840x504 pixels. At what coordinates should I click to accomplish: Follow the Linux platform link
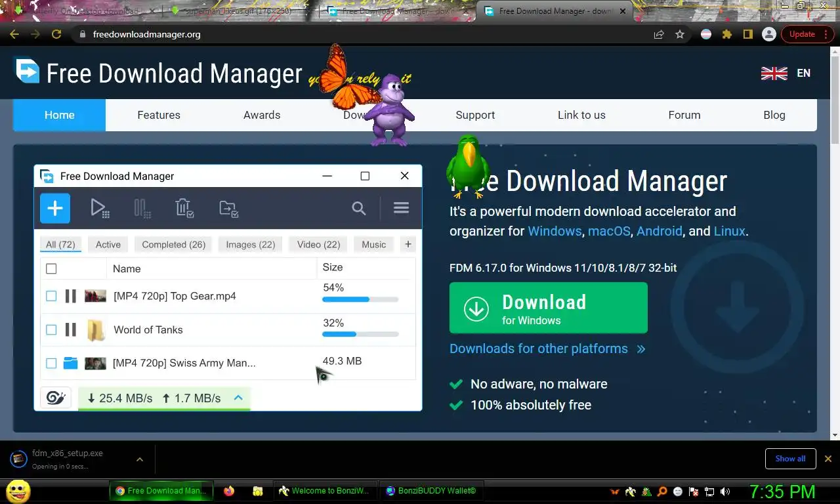pos(729,231)
